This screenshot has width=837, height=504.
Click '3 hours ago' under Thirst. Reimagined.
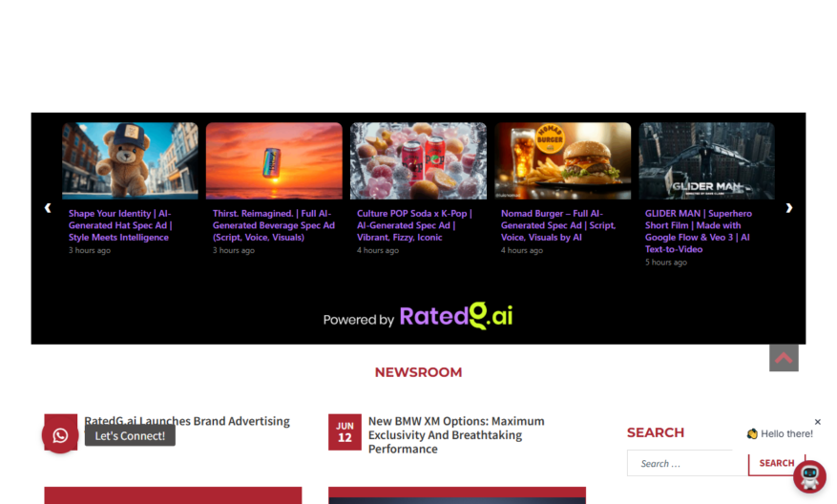coord(233,250)
